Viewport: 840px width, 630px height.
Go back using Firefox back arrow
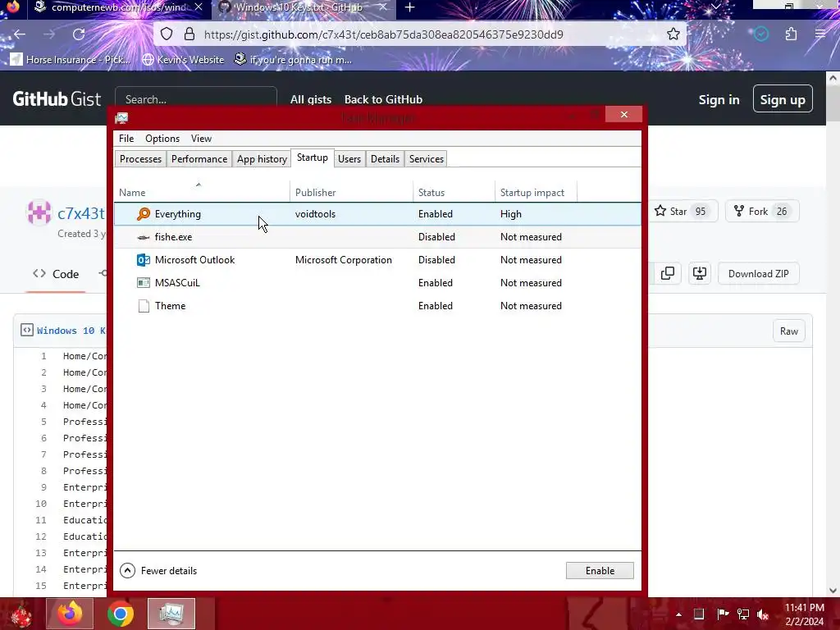(20, 34)
